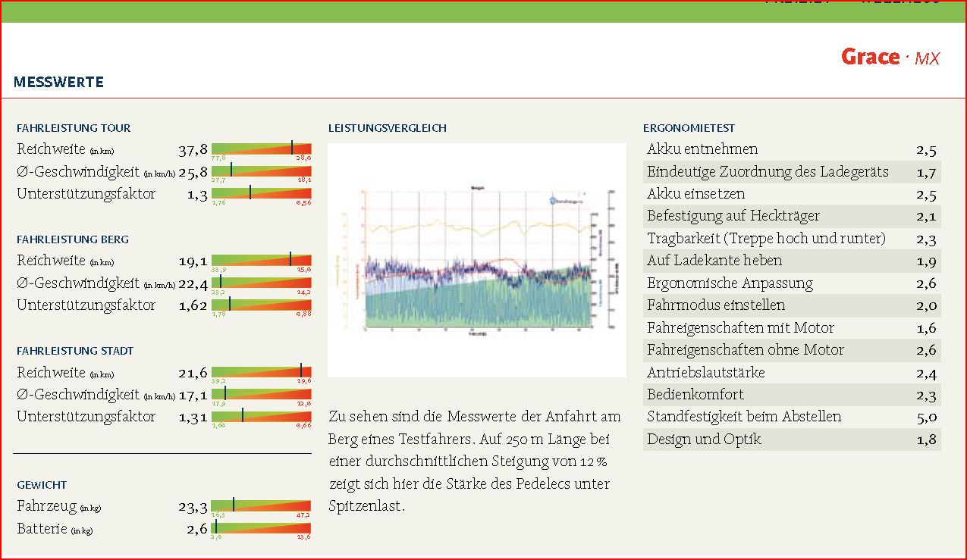Select the GEWICHT section heading
Image resolution: width=967 pixels, height=560 pixels.
[42, 485]
